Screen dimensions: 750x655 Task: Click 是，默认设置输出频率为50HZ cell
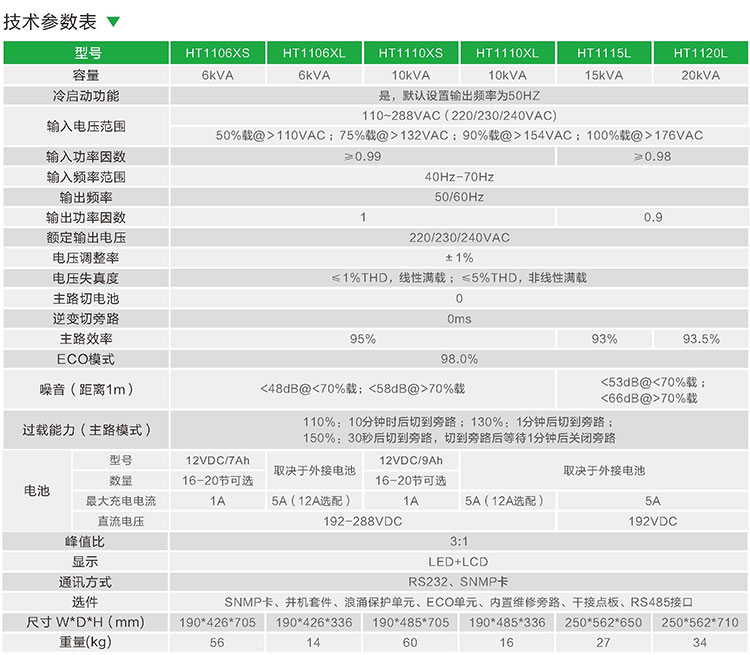click(x=459, y=96)
